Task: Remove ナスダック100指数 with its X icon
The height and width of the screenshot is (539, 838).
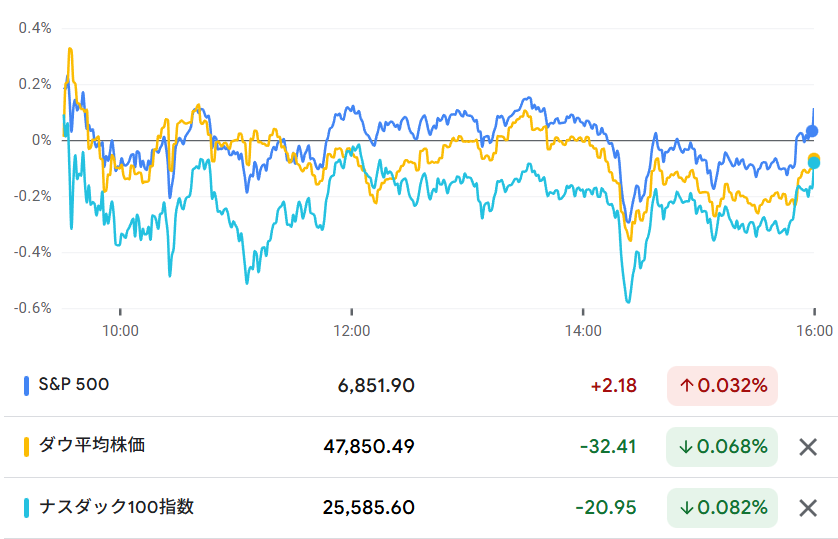Action: point(808,508)
